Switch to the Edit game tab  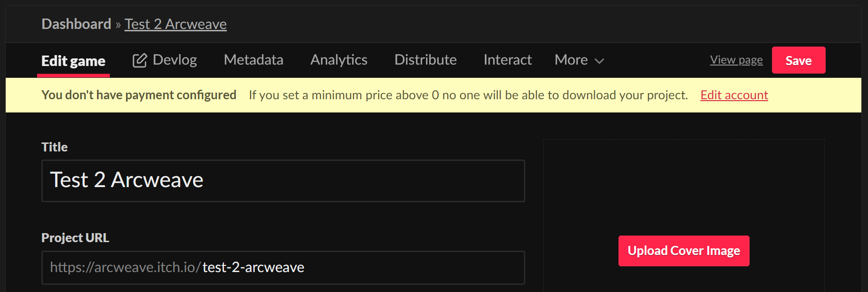click(x=73, y=61)
